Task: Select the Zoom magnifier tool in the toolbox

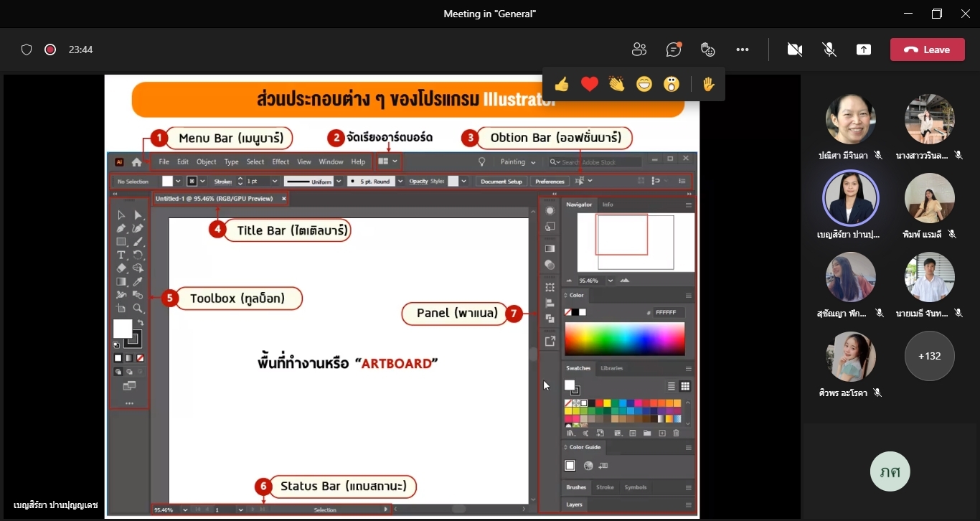Action: 138,309
